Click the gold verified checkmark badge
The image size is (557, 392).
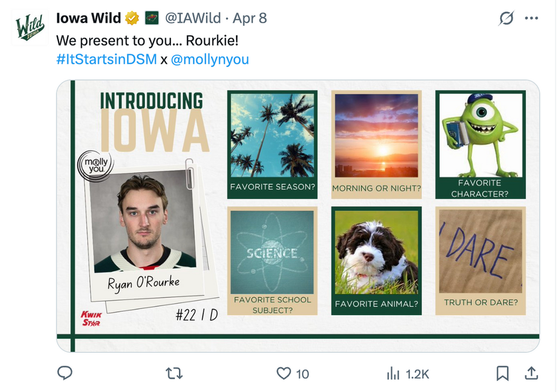point(132,19)
